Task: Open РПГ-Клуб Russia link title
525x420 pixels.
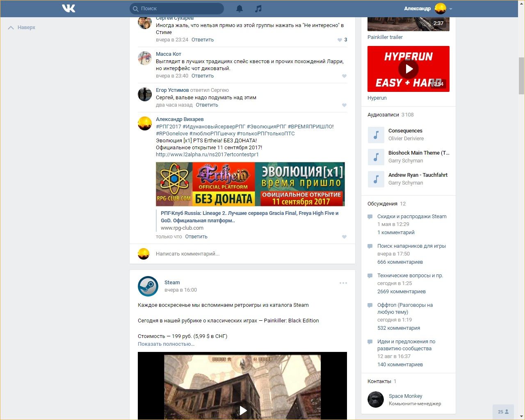Action: click(249, 217)
